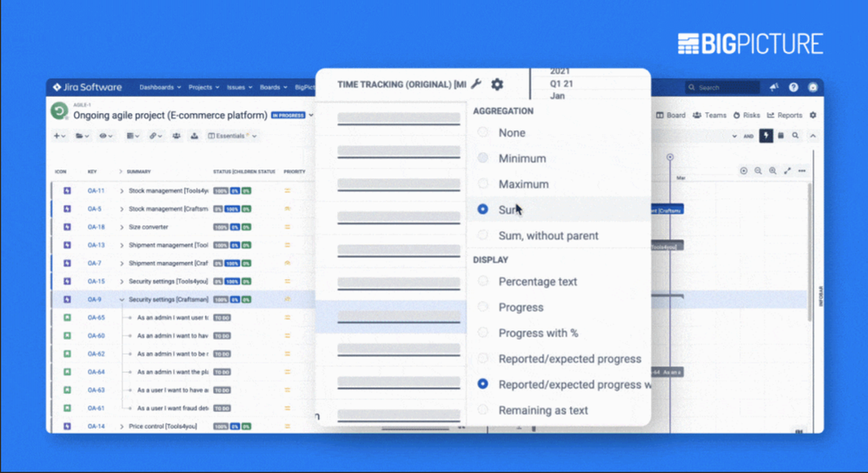Expand all rows via the SUMMARY header chevron
The width and height of the screenshot is (868, 473).
pyautogui.click(x=121, y=171)
